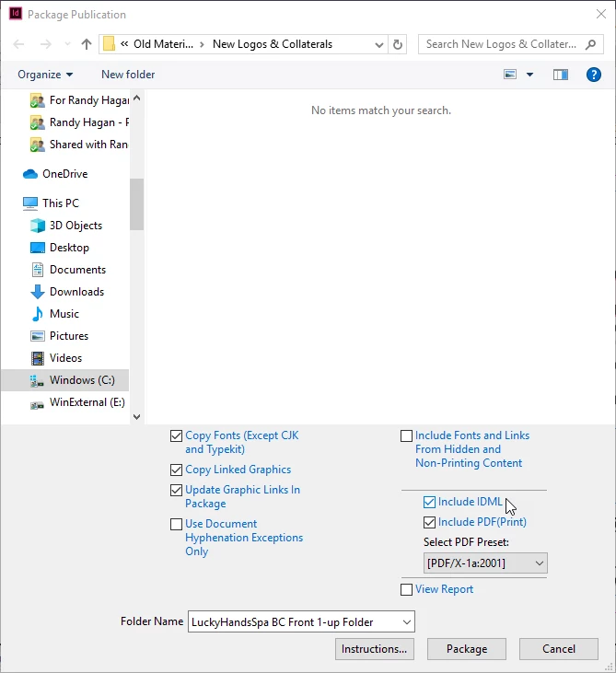Select 'Shared with Ran' folder

(x=79, y=145)
